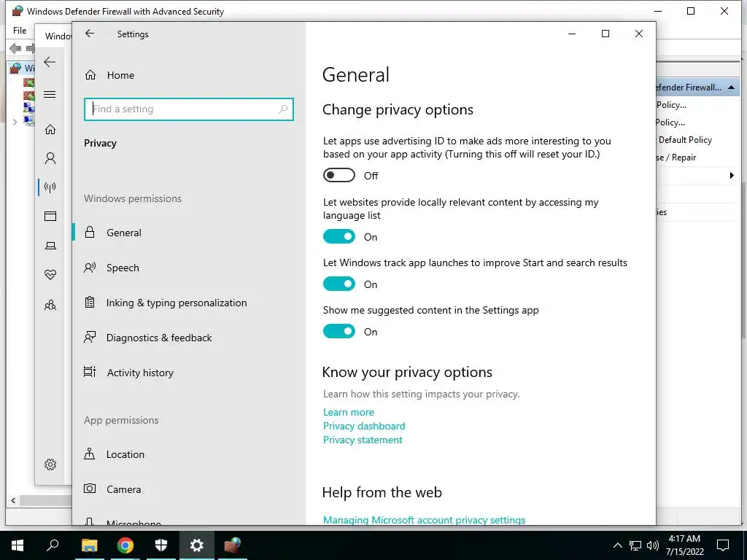Toggle language list website access switch

338,237
